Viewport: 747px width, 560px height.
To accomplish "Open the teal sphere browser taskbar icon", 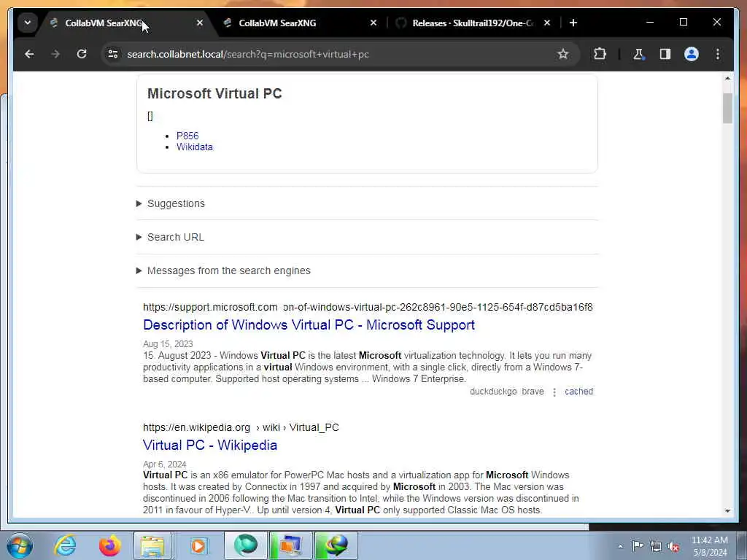I will 245,545.
